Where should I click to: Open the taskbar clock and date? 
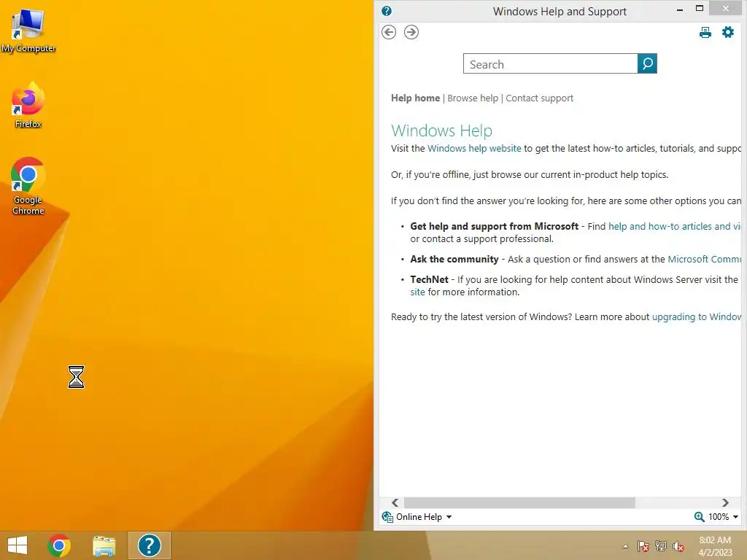pyautogui.click(x=715, y=546)
